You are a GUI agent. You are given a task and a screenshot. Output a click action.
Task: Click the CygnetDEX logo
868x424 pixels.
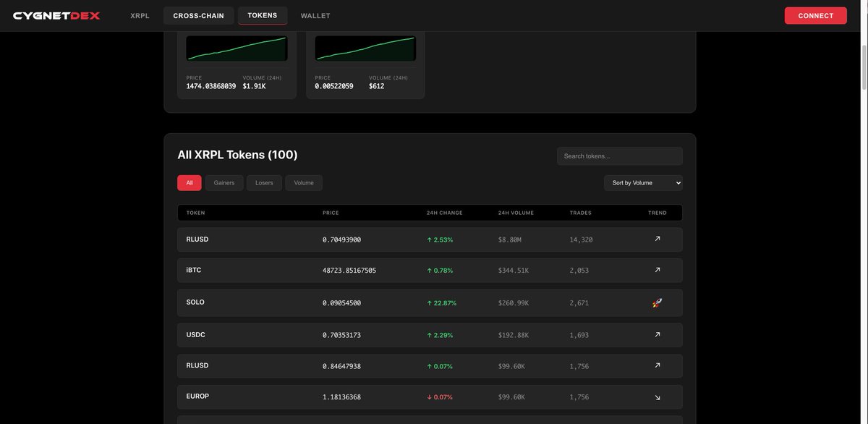[56, 16]
